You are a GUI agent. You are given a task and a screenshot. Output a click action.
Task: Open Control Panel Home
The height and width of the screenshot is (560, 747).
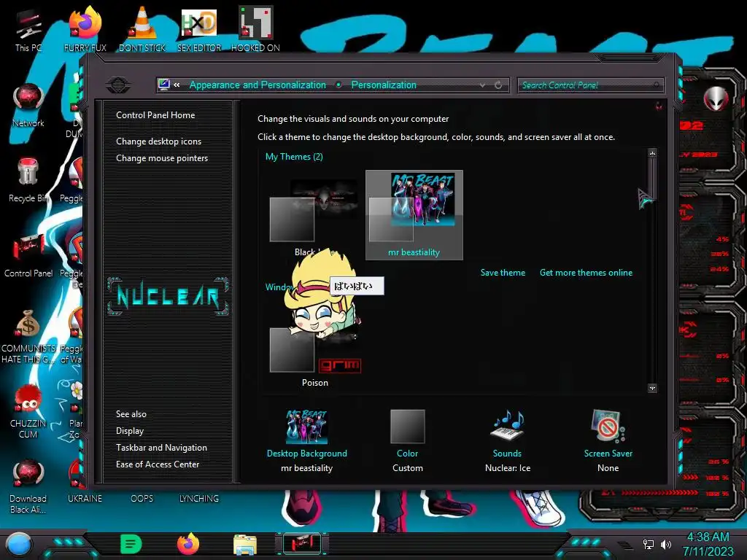tap(155, 115)
